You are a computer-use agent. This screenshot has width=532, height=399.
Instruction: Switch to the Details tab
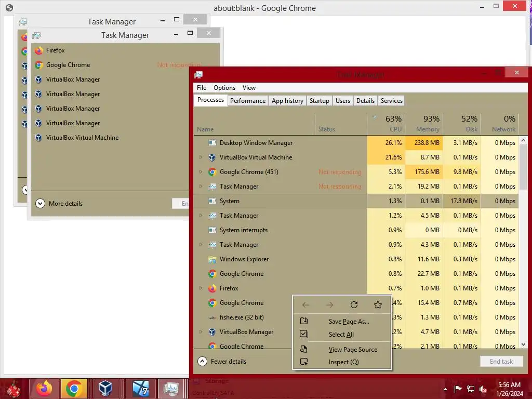point(365,101)
